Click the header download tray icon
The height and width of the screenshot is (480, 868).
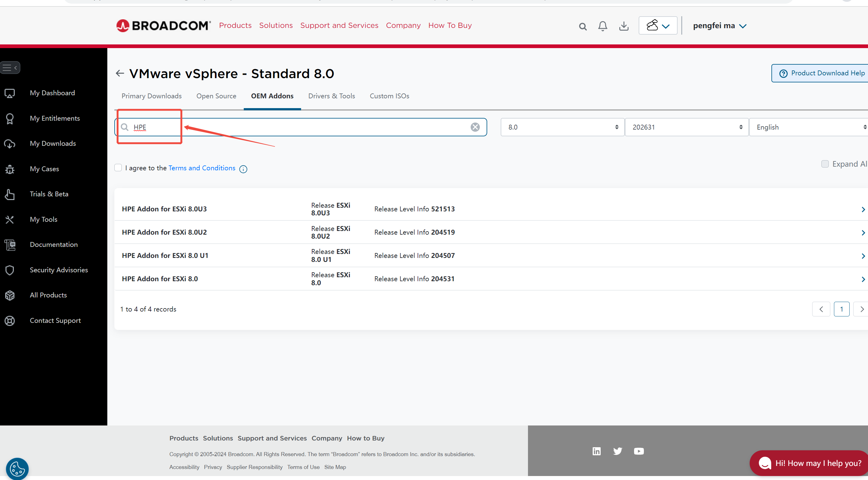(x=624, y=26)
